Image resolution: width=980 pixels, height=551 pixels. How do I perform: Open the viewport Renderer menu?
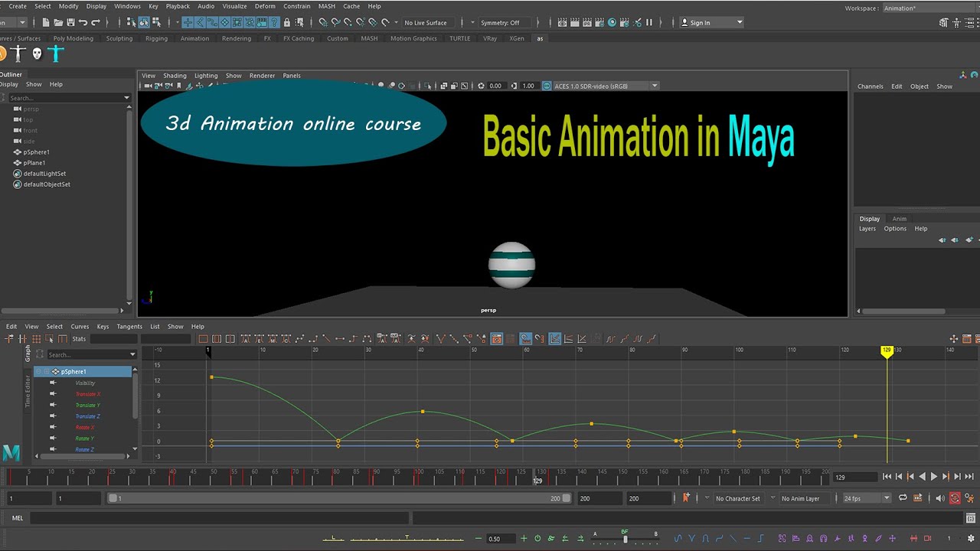tap(262, 76)
